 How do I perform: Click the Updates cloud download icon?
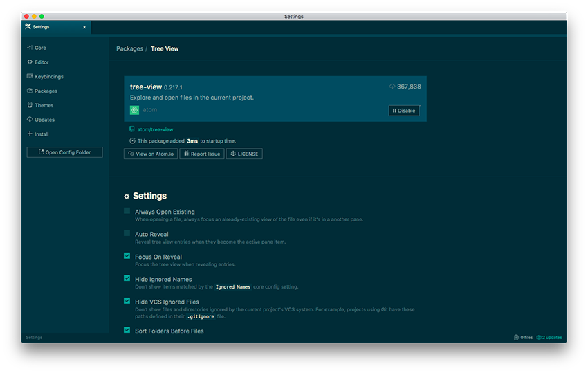click(x=30, y=120)
